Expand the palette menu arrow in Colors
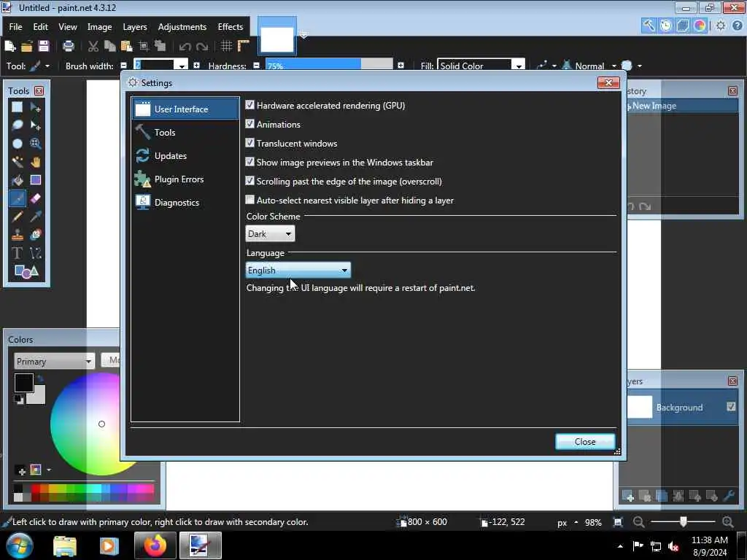747x560 pixels. click(49, 470)
